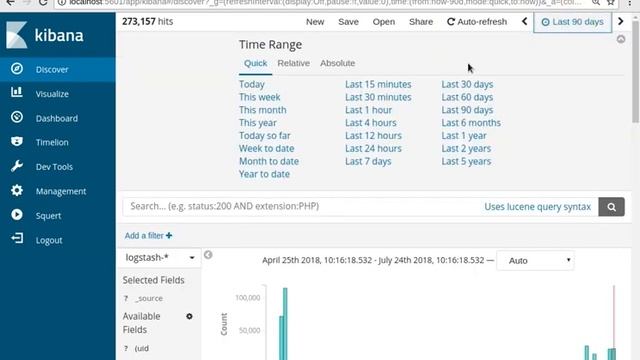This screenshot has width=640, height=360.
Task: Open Visualize bar chart icon
Action: coord(17,92)
